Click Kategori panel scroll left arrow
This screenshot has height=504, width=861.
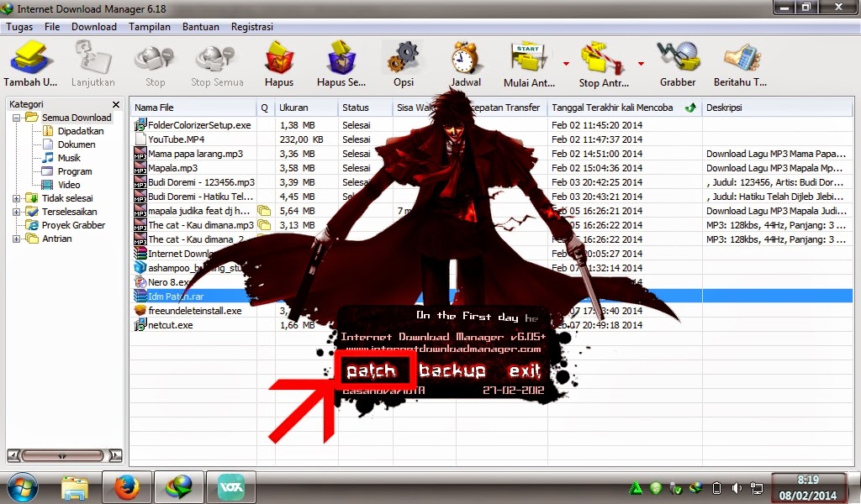click(x=13, y=455)
